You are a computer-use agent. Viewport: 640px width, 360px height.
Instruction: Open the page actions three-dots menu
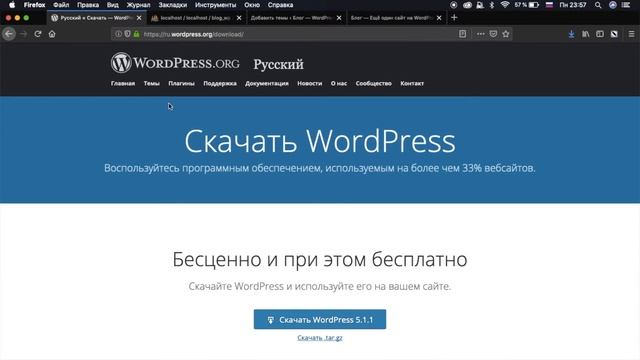(x=481, y=34)
